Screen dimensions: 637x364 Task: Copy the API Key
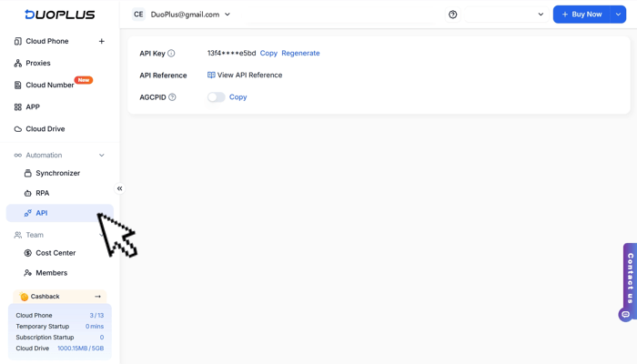[268, 54]
